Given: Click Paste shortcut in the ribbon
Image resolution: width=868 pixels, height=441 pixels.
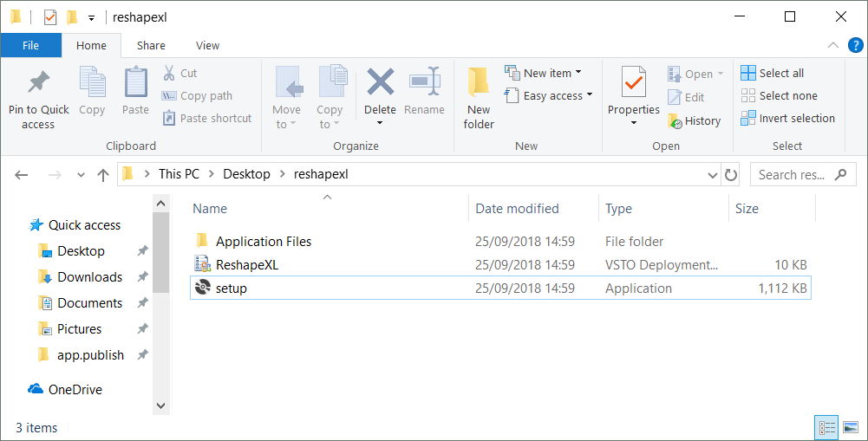Looking at the screenshot, I should (x=207, y=118).
